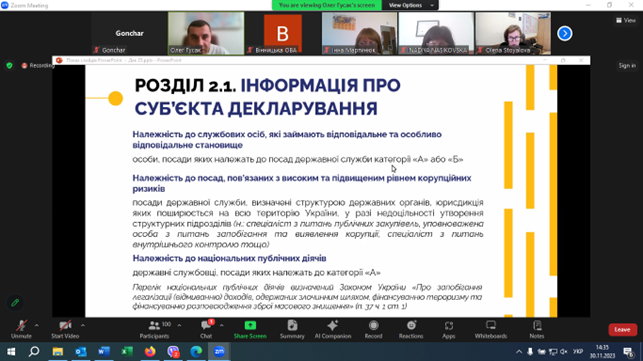
Task: Show hidden system tray icons
Action: click(519, 352)
